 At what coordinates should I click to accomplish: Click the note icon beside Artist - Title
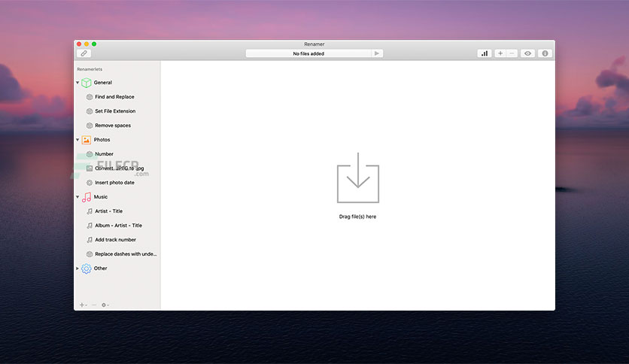[x=90, y=211]
